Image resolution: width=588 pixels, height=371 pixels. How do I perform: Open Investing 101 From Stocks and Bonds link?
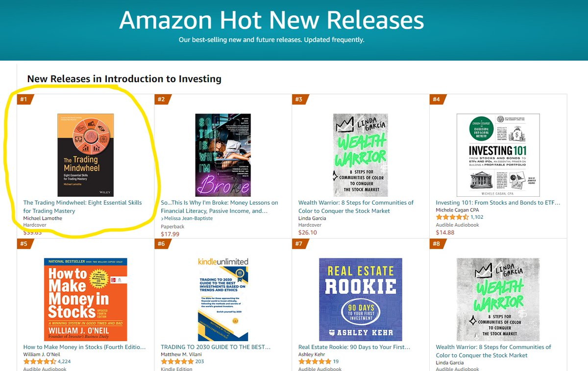(x=498, y=203)
